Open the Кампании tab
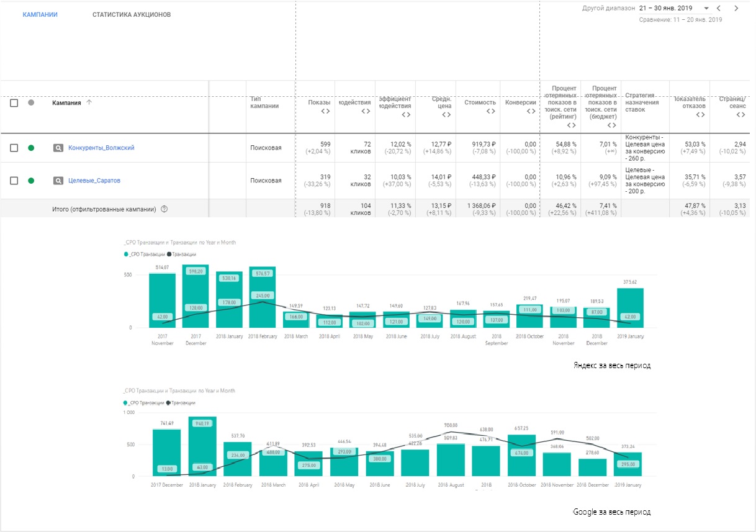 pos(40,14)
